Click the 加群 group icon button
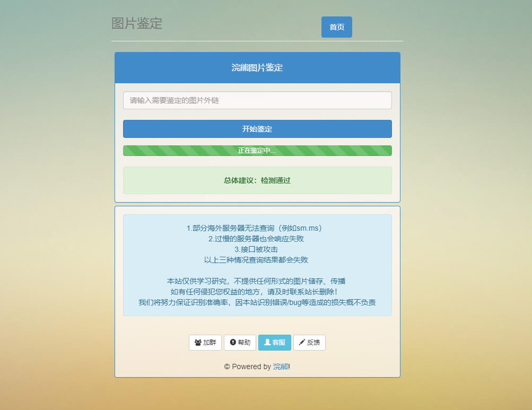 click(205, 343)
